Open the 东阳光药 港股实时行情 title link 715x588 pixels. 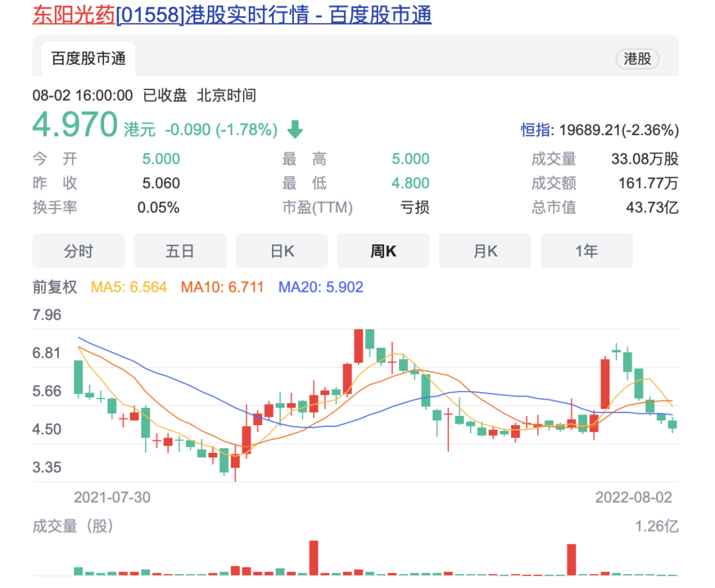click(232, 15)
